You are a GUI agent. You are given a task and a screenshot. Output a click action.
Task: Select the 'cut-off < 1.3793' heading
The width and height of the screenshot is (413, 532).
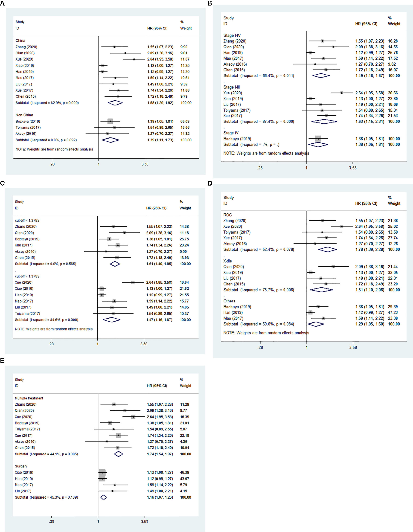coord(27,221)
